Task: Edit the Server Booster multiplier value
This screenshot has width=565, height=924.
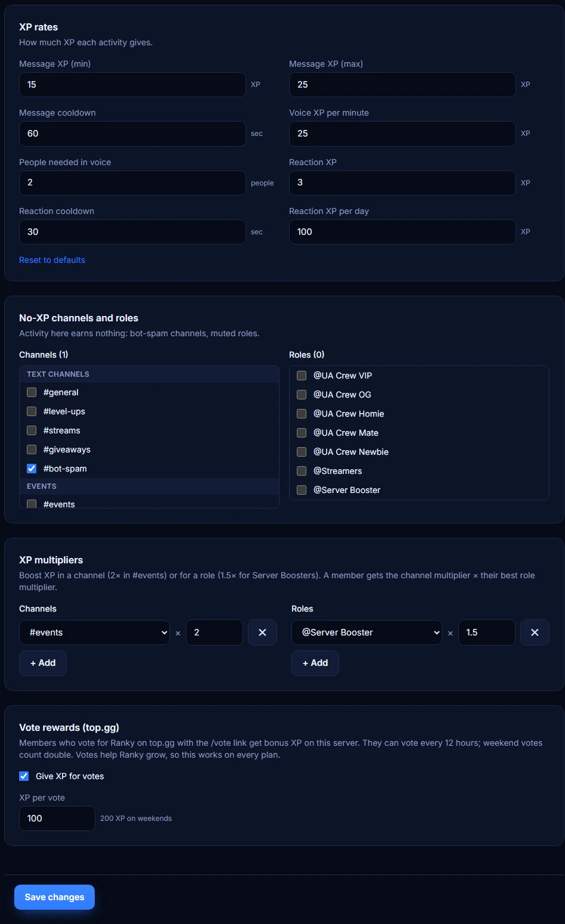Action: (x=487, y=632)
